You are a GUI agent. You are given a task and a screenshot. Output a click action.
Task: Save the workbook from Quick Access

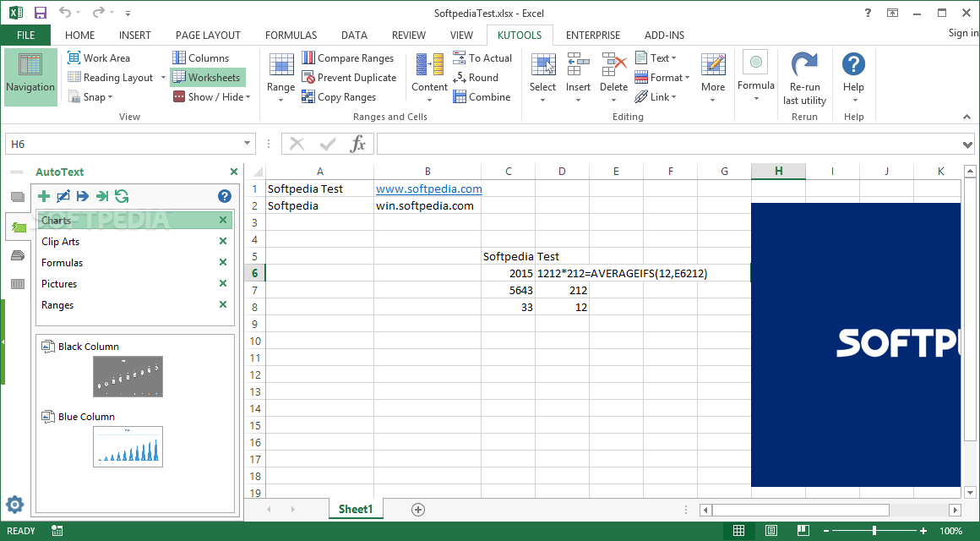click(x=40, y=13)
